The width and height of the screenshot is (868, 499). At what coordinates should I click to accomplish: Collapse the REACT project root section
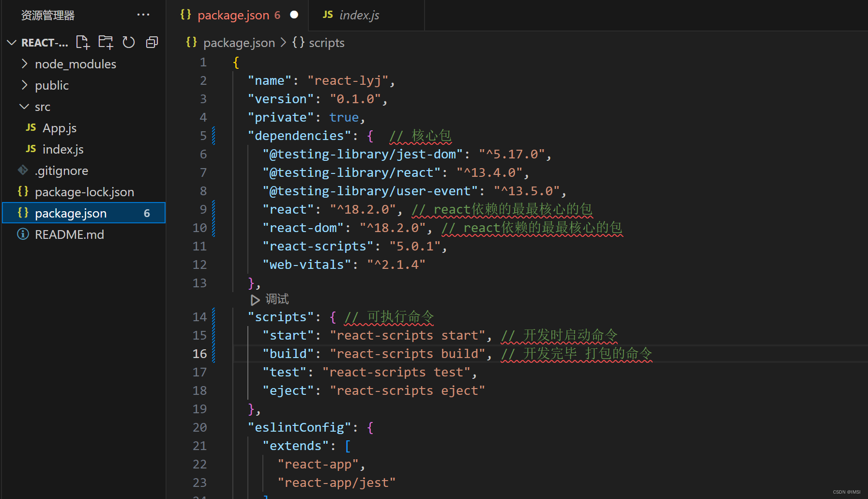12,43
